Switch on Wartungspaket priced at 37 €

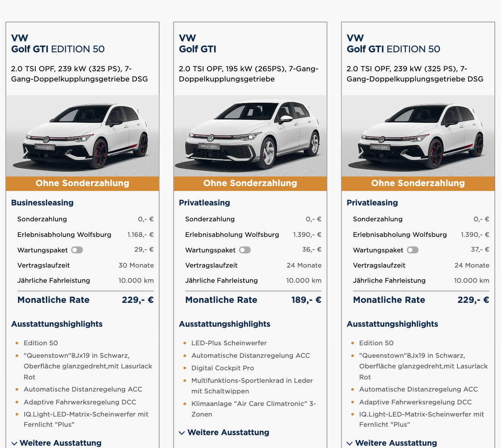click(x=412, y=250)
